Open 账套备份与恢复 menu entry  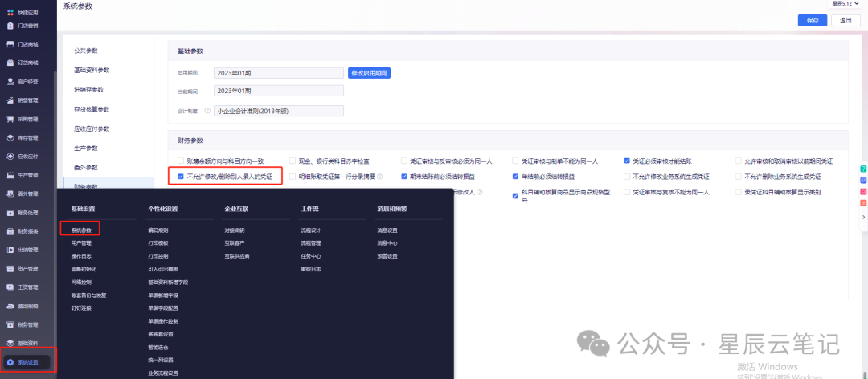[88, 295]
